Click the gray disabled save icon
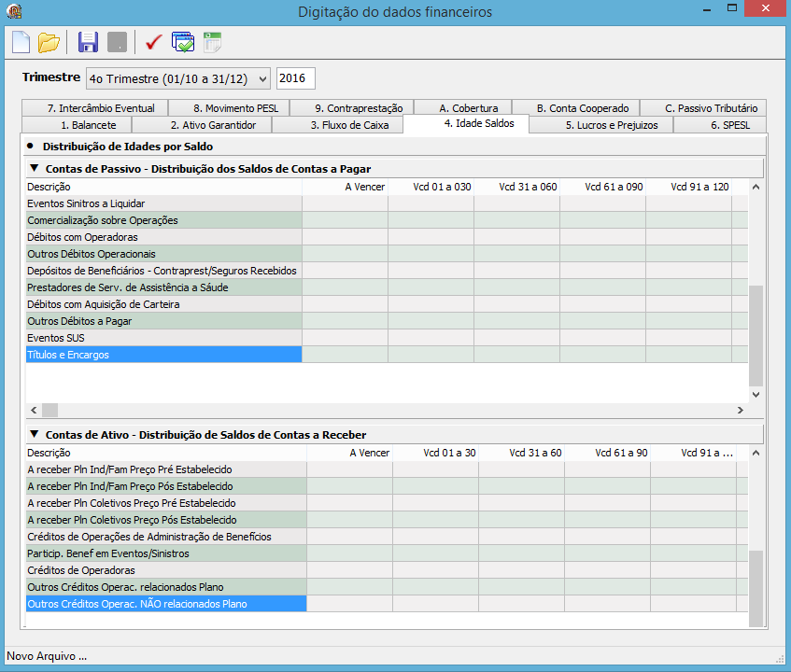The height and width of the screenshot is (672, 791). tap(117, 42)
